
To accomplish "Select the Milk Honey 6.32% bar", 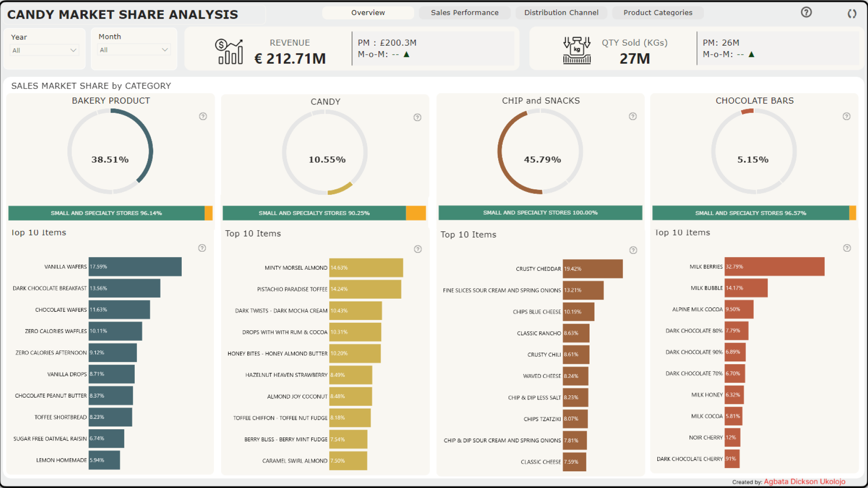I will click(734, 395).
